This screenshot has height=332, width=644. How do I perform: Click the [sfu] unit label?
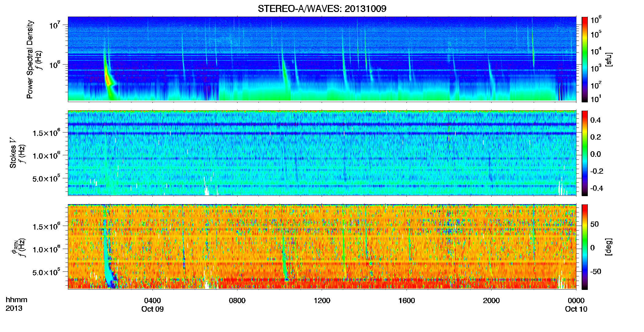609,60
